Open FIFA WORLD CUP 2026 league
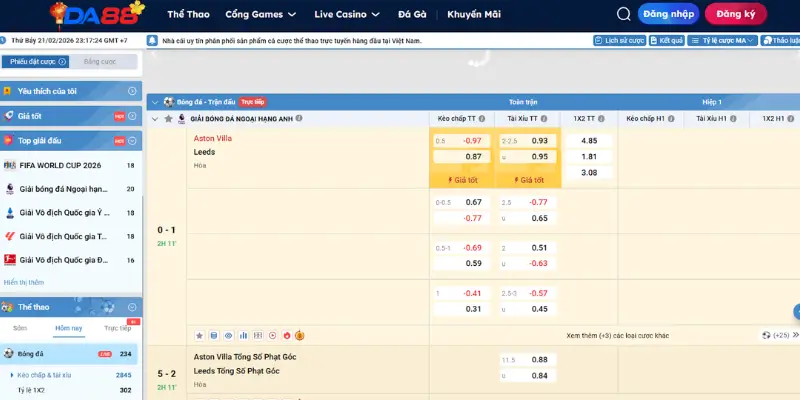800x400 pixels. click(62, 165)
